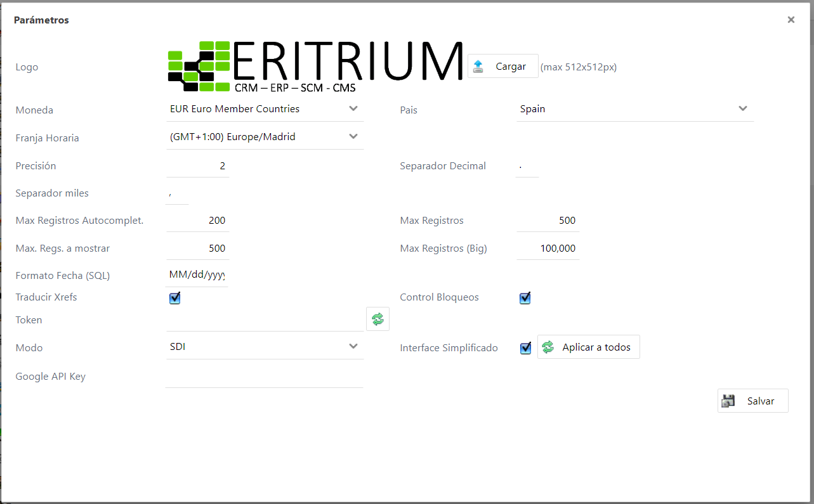Click the Max Registros field with 500
This screenshot has width=814, height=504.
click(x=548, y=221)
